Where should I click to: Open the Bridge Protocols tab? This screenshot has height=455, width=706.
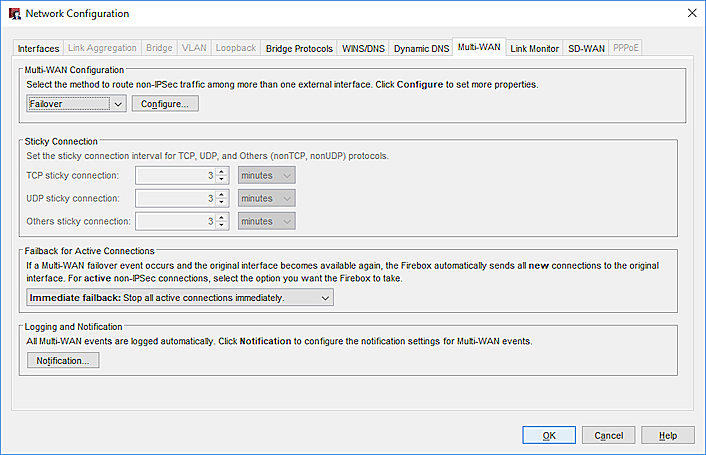point(299,48)
